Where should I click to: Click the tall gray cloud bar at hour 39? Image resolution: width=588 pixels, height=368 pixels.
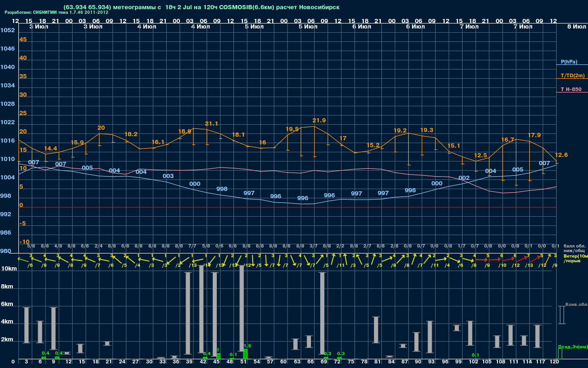tap(188, 313)
